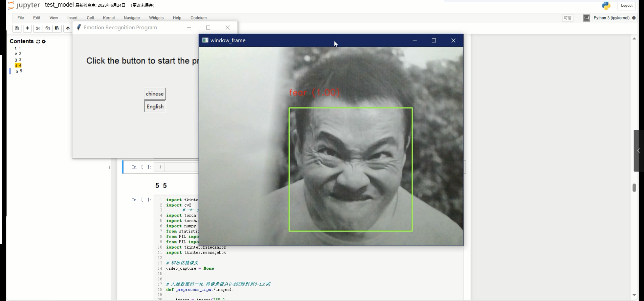Viewport: 644px width, 301px height.
Task: Toggle the variable inspector braces icon
Action: 586,18
